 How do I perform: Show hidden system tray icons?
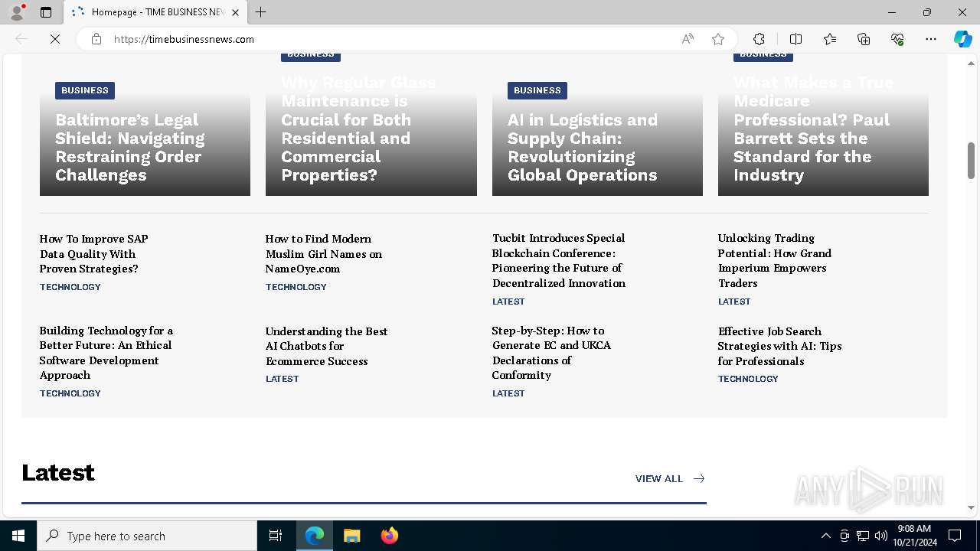825,536
